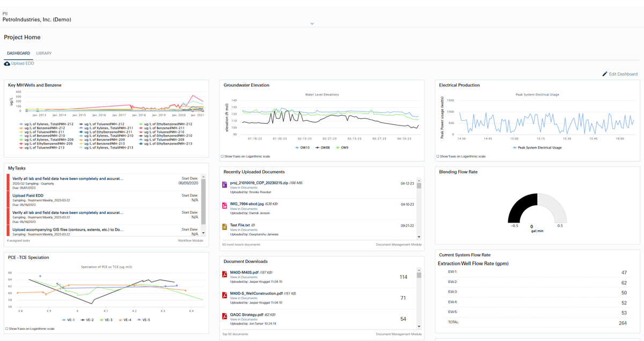The width and height of the screenshot is (644, 341).
Task: Open the proj_21010019_COP_20230215.zip file name
Action: point(260,183)
